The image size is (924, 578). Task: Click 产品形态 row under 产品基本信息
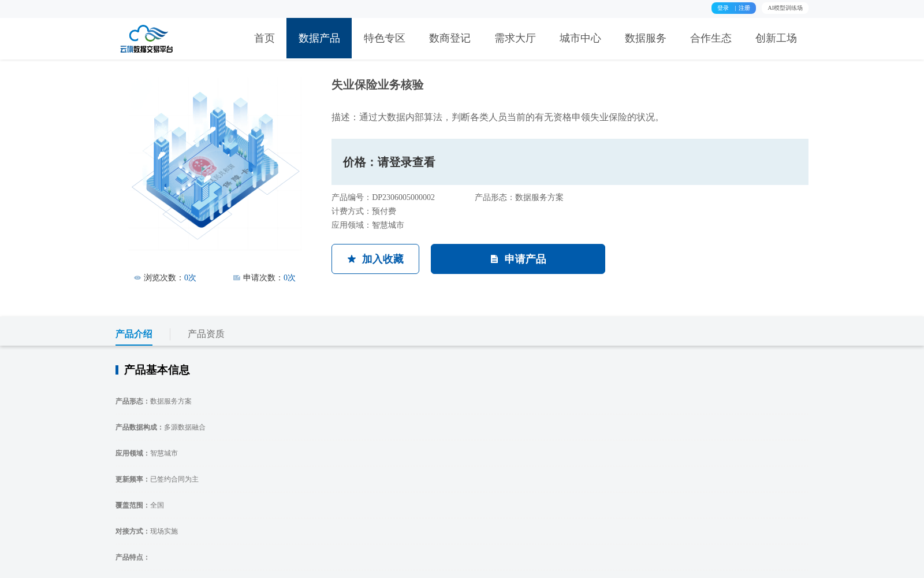(x=154, y=401)
